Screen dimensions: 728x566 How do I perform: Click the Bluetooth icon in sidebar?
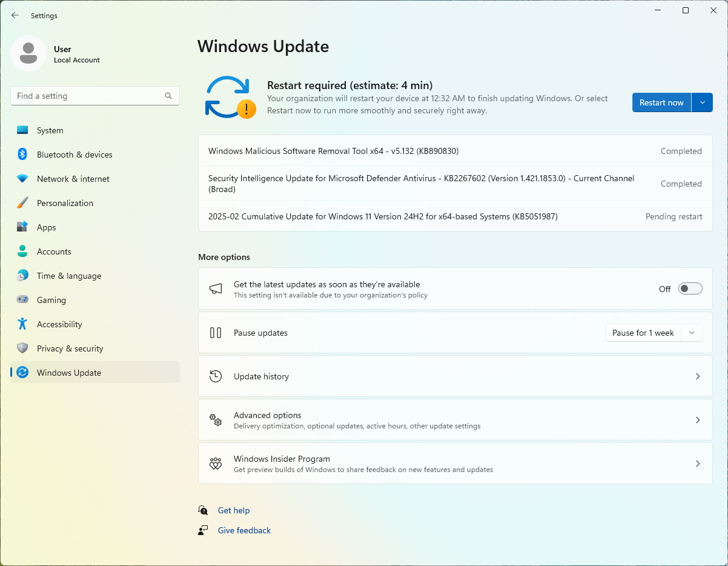(22, 155)
